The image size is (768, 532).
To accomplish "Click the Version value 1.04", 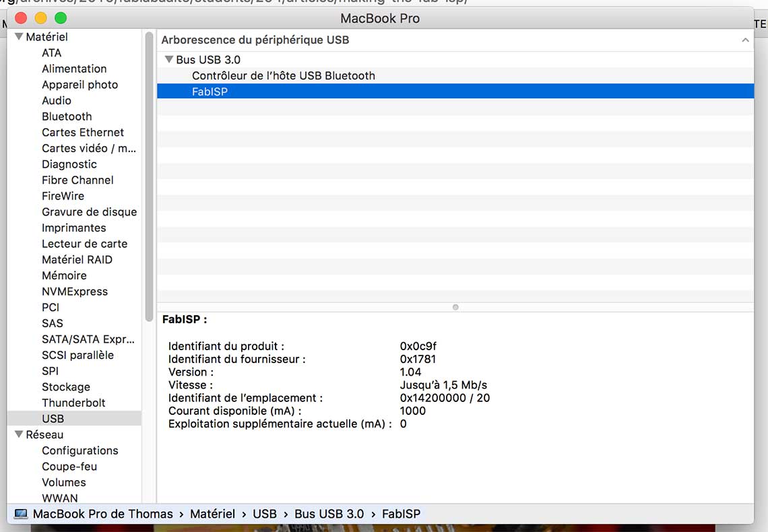I will [410, 372].
